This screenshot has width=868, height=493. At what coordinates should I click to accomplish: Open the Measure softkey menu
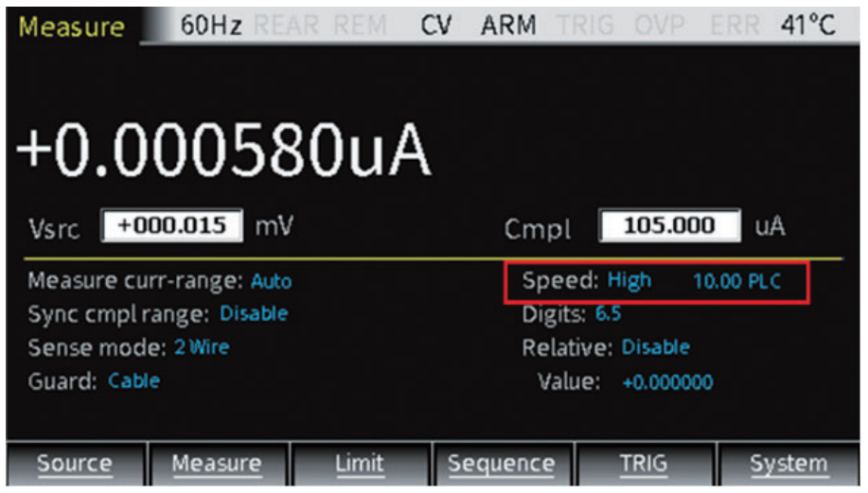217,463
